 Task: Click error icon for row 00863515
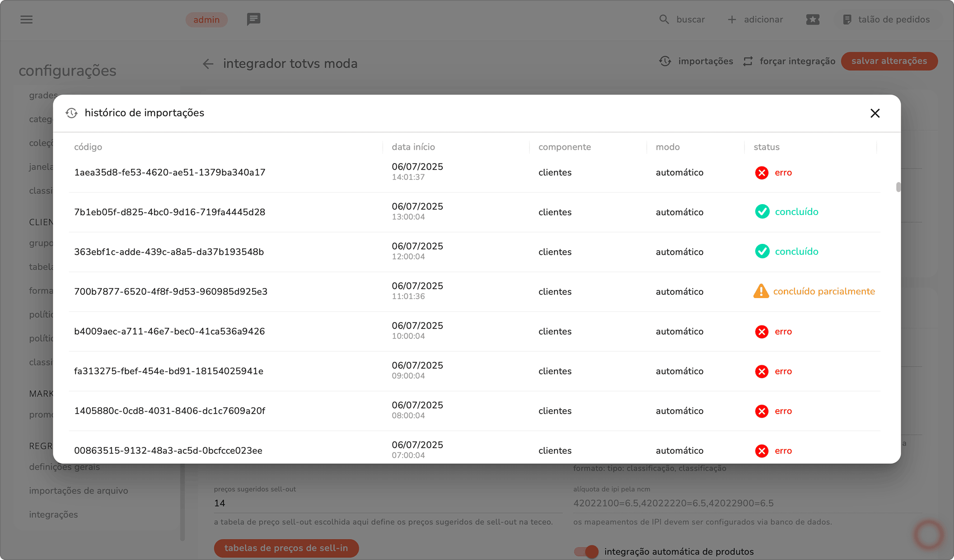tap(762, 451)
